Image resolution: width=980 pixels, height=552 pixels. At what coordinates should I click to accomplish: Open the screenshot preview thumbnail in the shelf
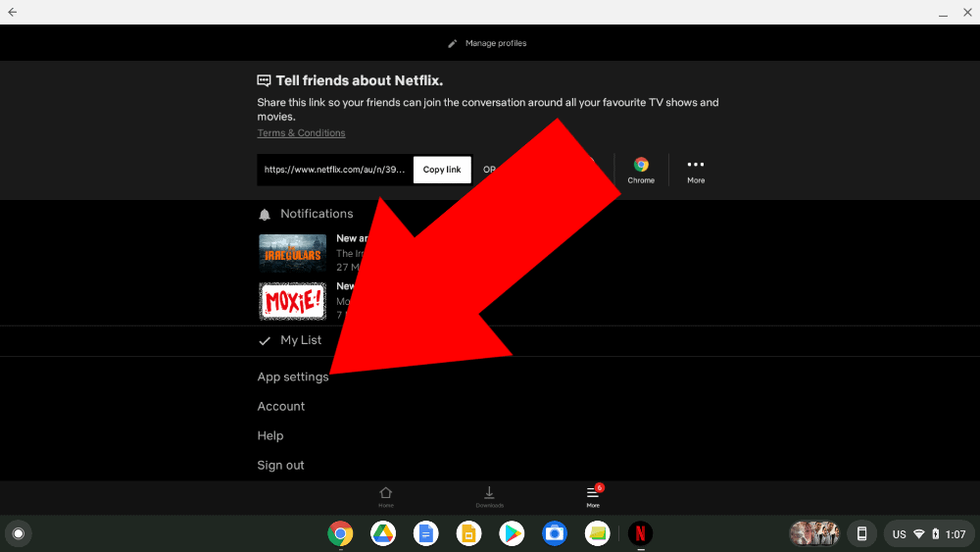tap(814, 533)
